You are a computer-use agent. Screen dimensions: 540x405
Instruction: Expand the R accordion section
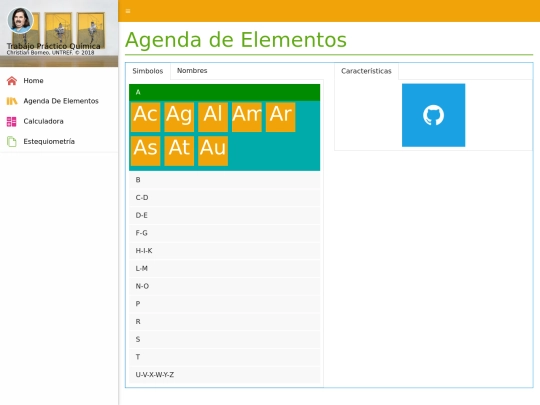225,322
